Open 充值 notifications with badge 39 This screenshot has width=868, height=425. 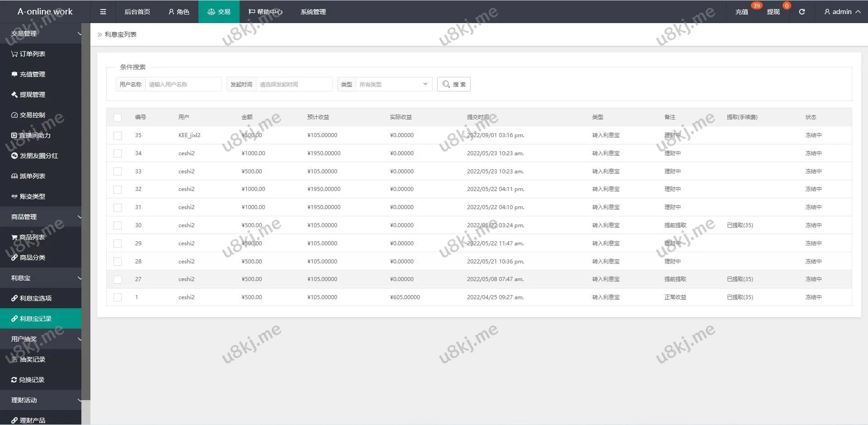(x=741, y=12)
